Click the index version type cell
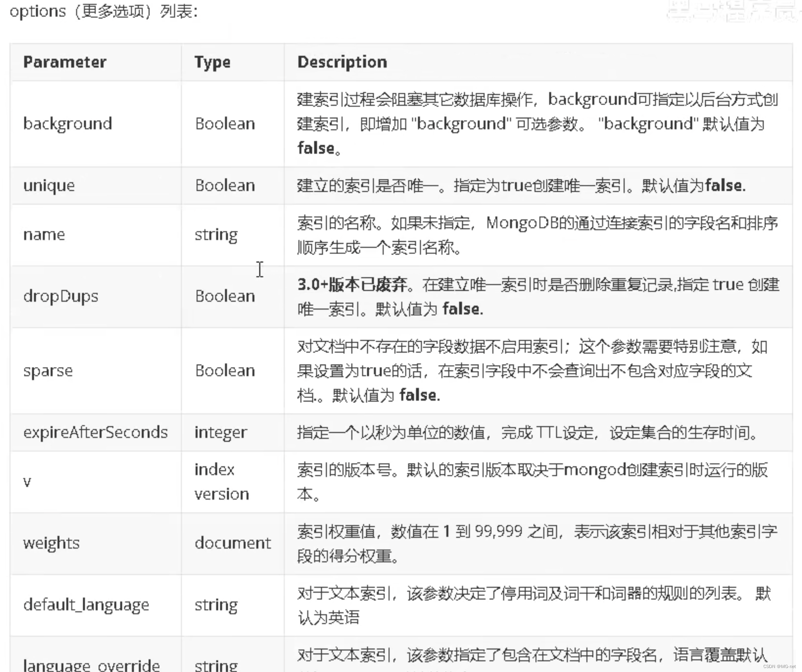Screen dimensions: 802x672 click(221, 482)
